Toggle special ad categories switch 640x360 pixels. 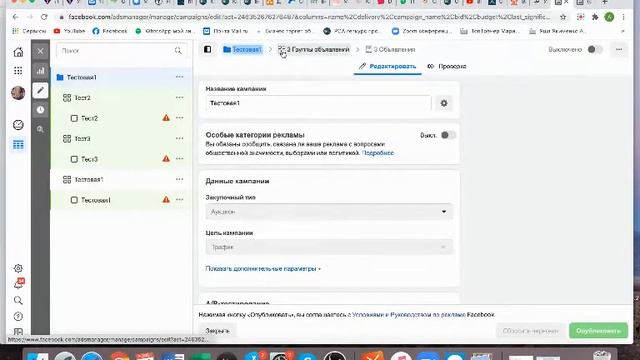(448, 135)
